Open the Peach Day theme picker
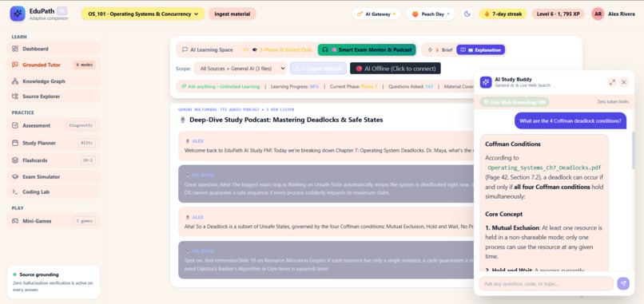This screenshot has width=644, height=304. click(x=431, y=14)
